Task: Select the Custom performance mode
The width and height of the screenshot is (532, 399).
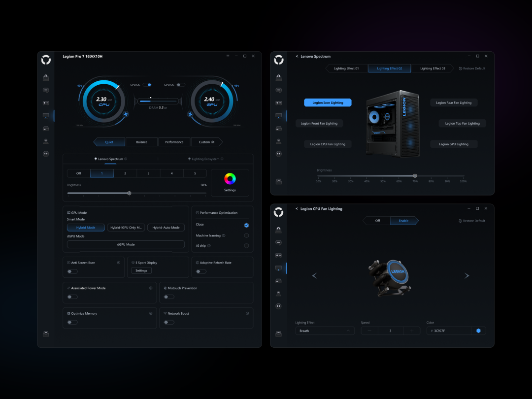Action: (206, 142)
